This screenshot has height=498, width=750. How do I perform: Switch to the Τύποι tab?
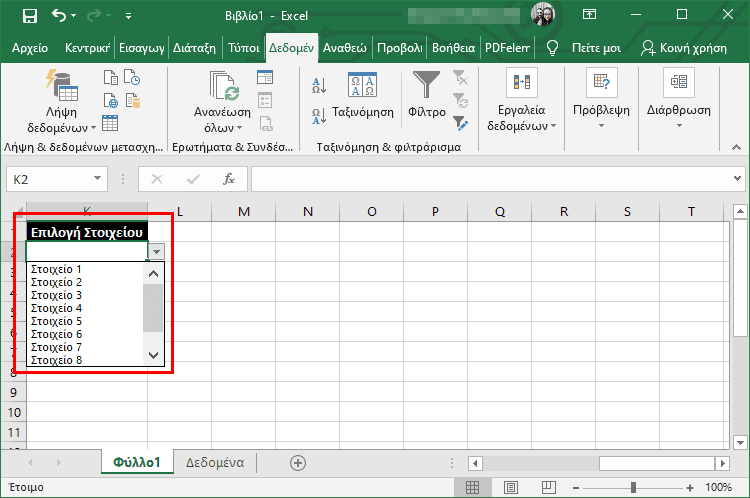(x=243, y=48)
